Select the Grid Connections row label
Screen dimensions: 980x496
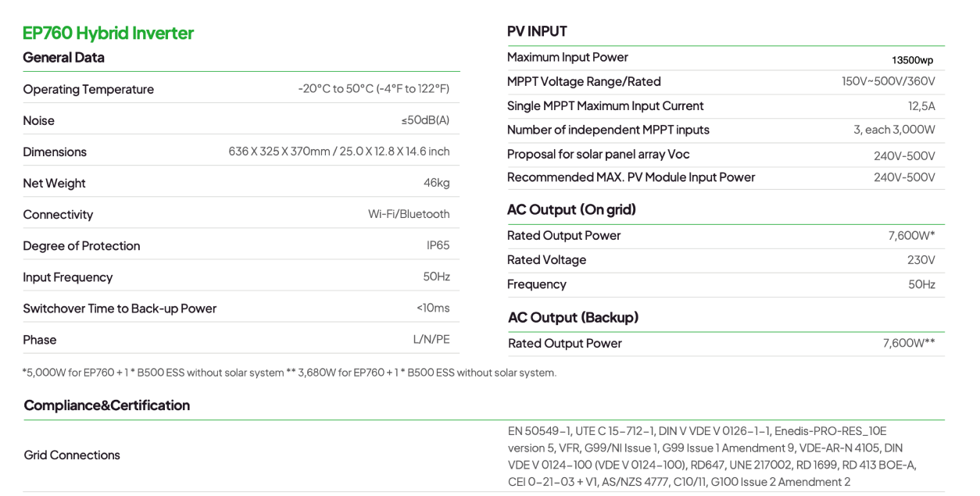[72, 455]
